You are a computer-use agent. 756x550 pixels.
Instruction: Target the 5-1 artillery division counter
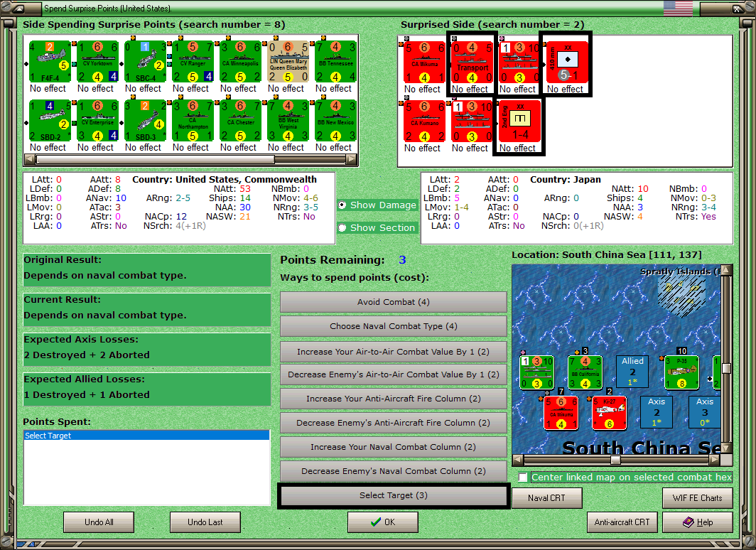pyautogui.click(x=568, y=63)
